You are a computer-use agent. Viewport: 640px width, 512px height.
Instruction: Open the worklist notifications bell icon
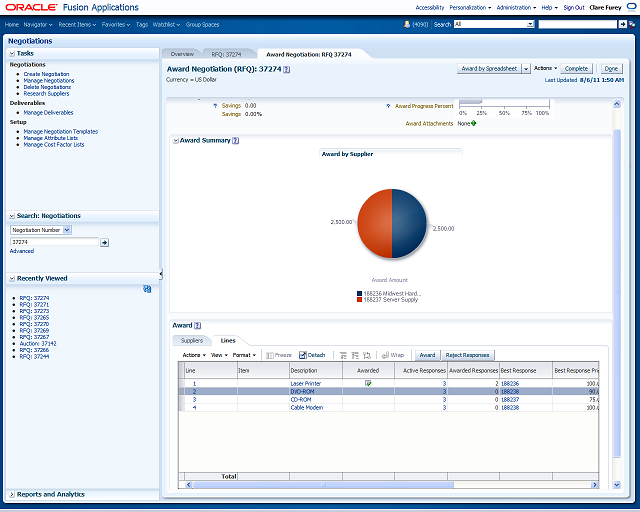tap(407, 24)
